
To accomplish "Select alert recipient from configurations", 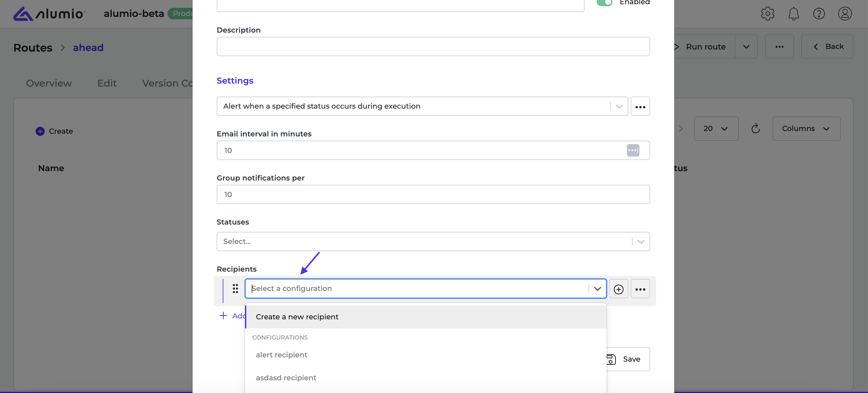I will coord(426,355).
